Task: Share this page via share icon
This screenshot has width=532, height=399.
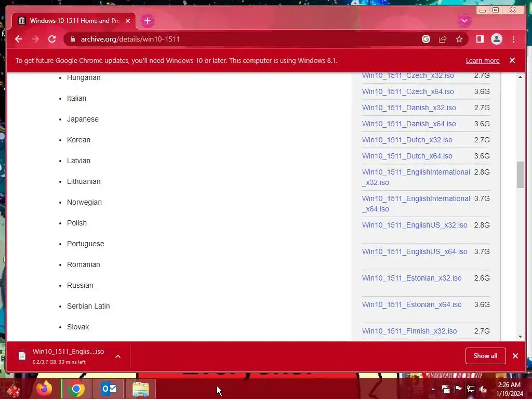Action: point(443,39)
